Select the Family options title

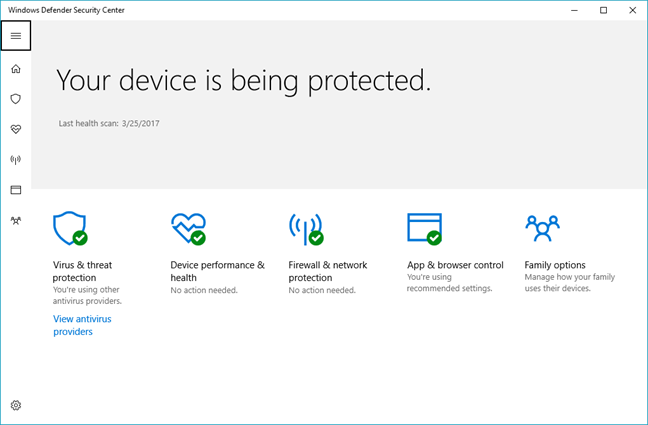click(555, 265)
